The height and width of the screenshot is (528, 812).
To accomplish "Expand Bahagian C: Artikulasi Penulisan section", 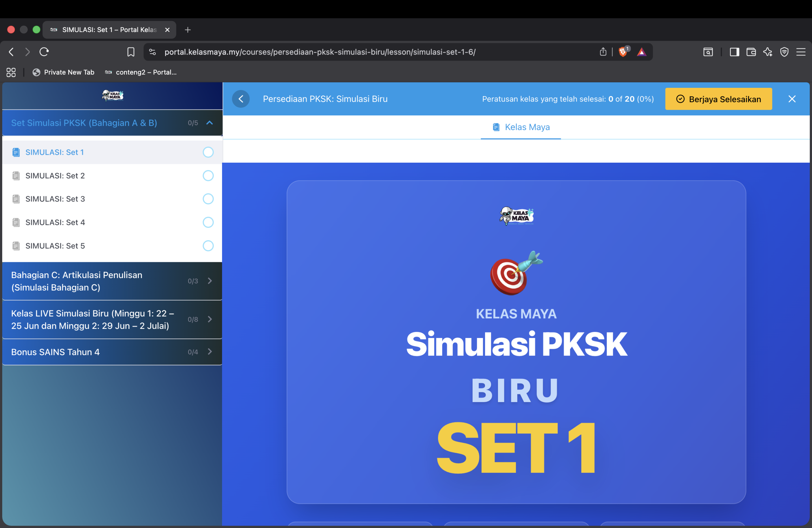I will coord(112,281).
